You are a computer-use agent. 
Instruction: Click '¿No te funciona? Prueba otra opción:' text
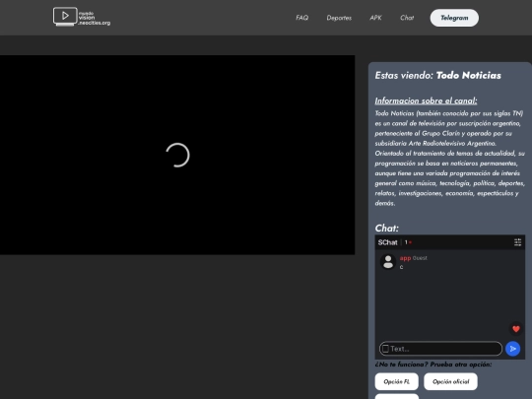point(432,365)
